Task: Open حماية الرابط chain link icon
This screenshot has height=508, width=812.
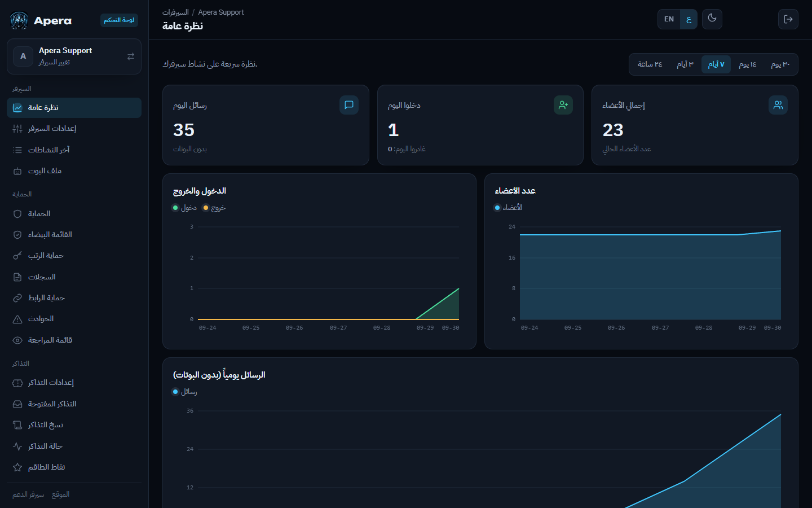Action: click(17, 298)
